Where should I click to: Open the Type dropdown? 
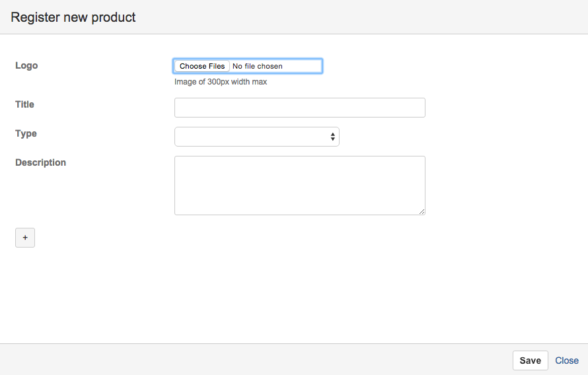(x=257, y=137)
